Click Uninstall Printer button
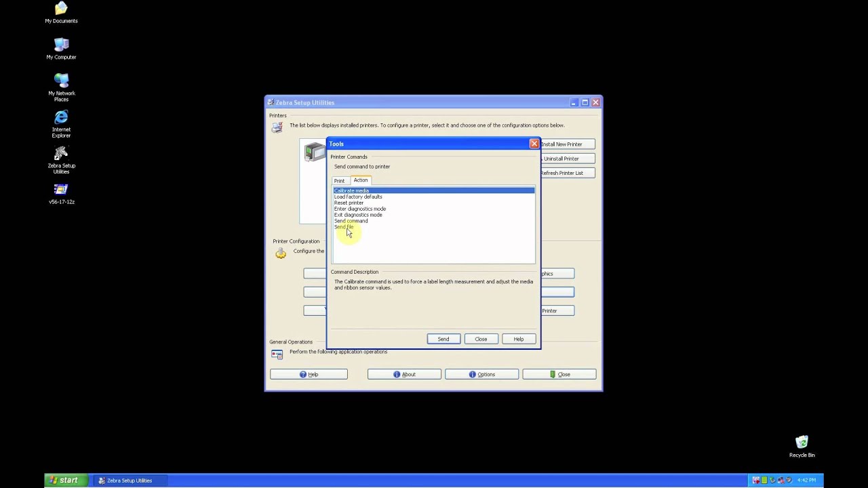 point(567,159)
